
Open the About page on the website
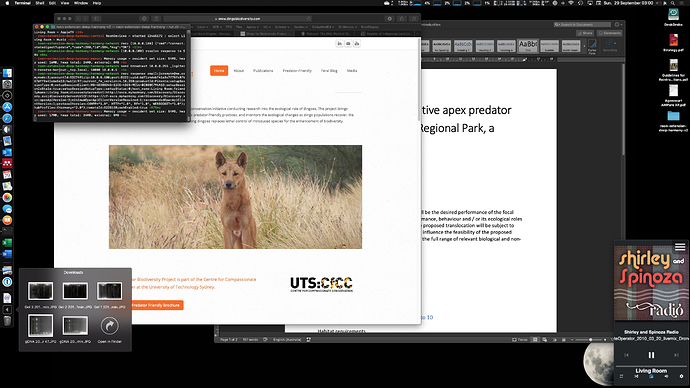239,70
